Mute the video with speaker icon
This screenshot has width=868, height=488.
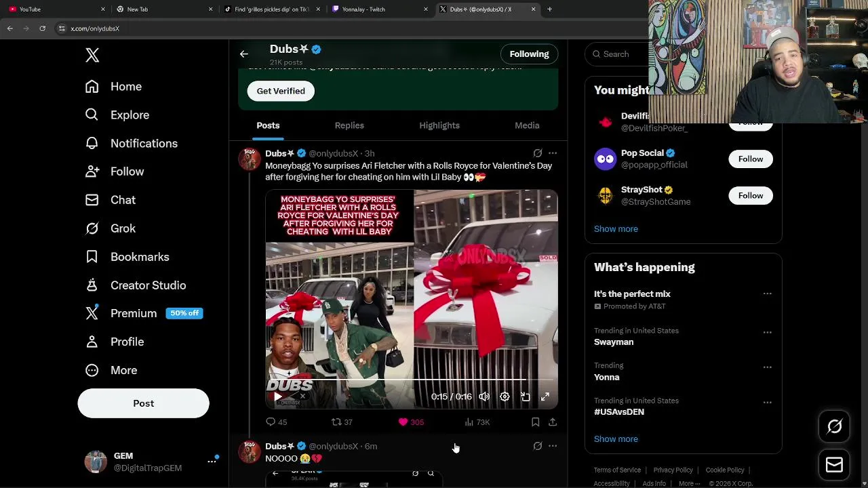click(484, 397)
